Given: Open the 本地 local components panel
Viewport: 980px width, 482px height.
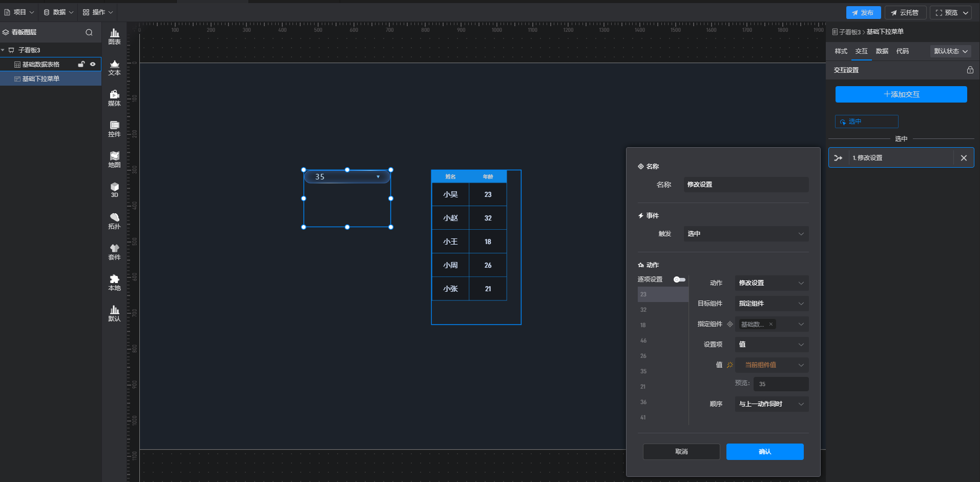Looking at the screenshot, I should tap(114, 283).
